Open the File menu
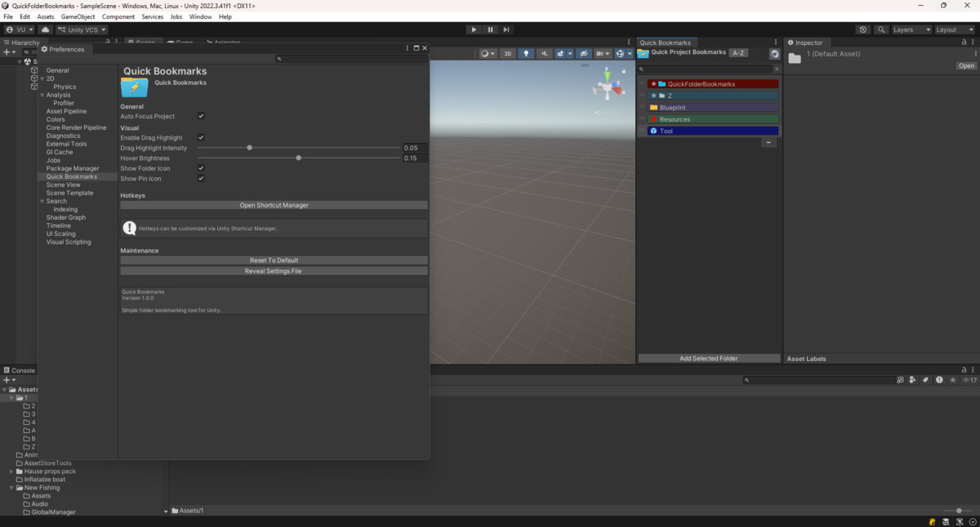 pos(8,16)
